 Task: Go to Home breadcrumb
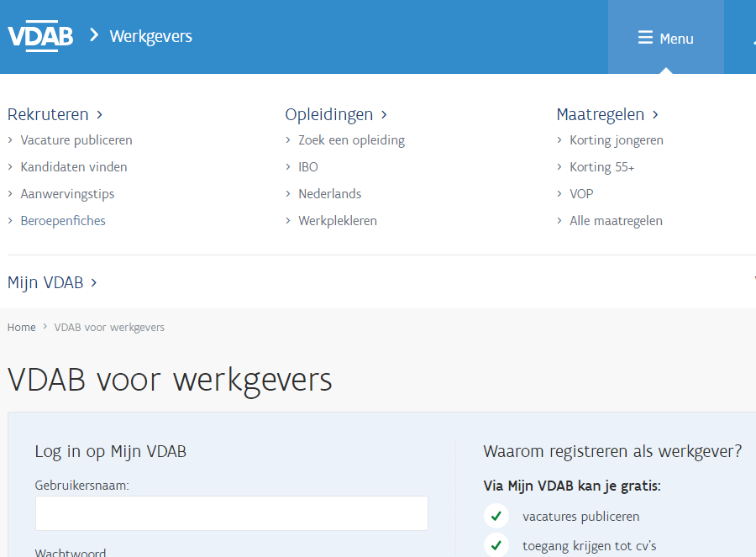pos(22,328)
